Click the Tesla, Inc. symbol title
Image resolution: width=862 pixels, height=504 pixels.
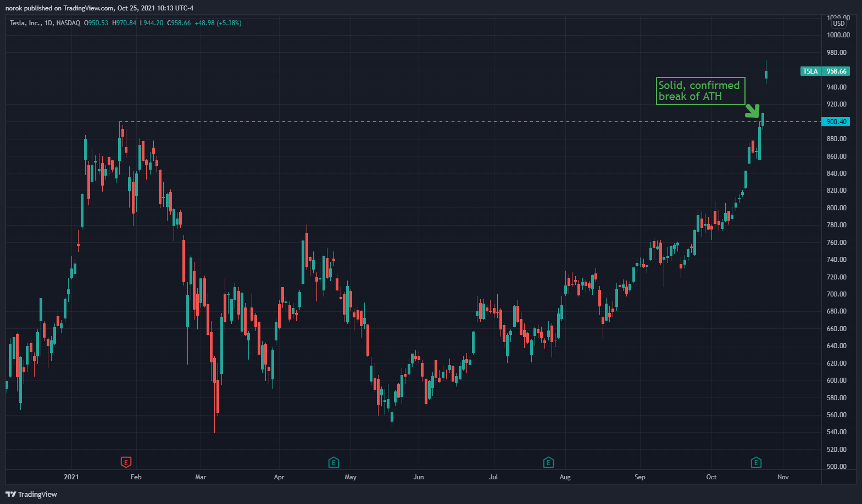point(25,23)
